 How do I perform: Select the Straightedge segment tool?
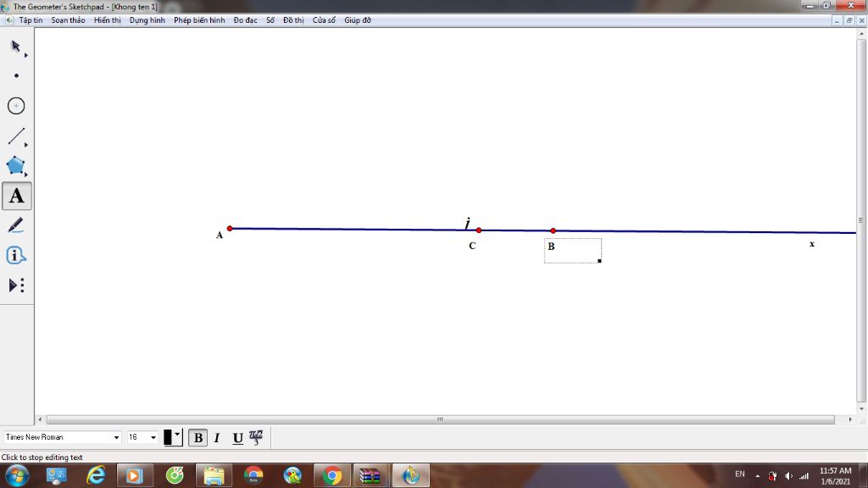click(16, 136)
